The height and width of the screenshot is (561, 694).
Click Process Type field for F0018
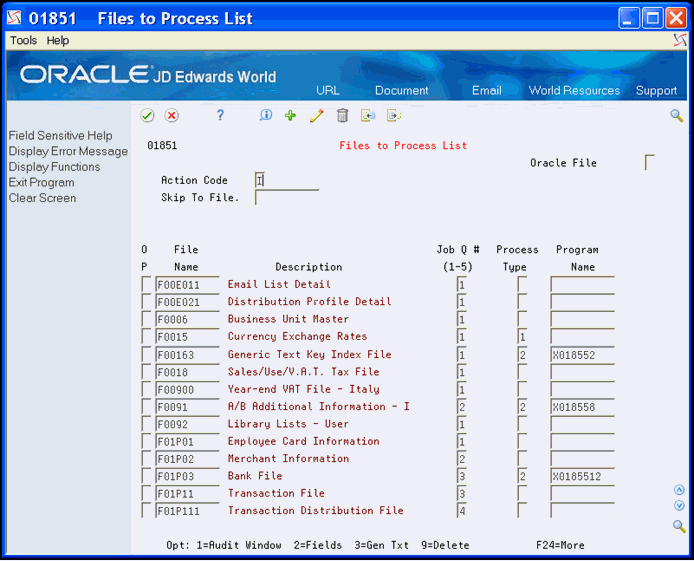tap(522, 372)
